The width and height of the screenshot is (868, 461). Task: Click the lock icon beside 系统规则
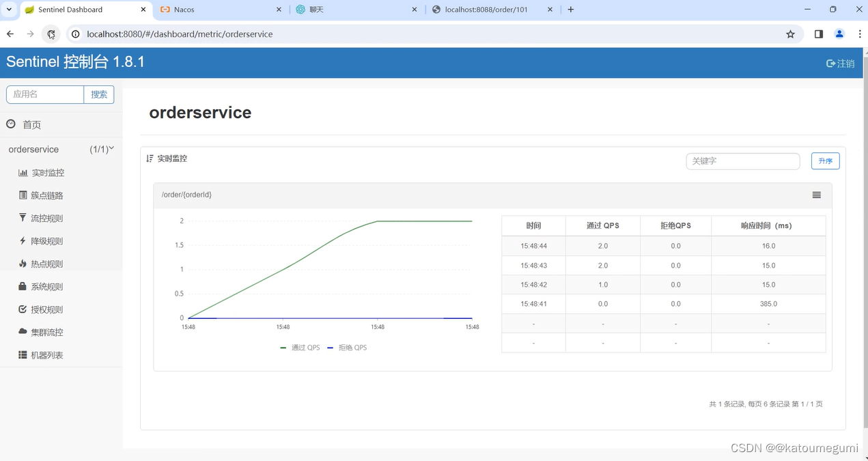click(x=23, y=286)
